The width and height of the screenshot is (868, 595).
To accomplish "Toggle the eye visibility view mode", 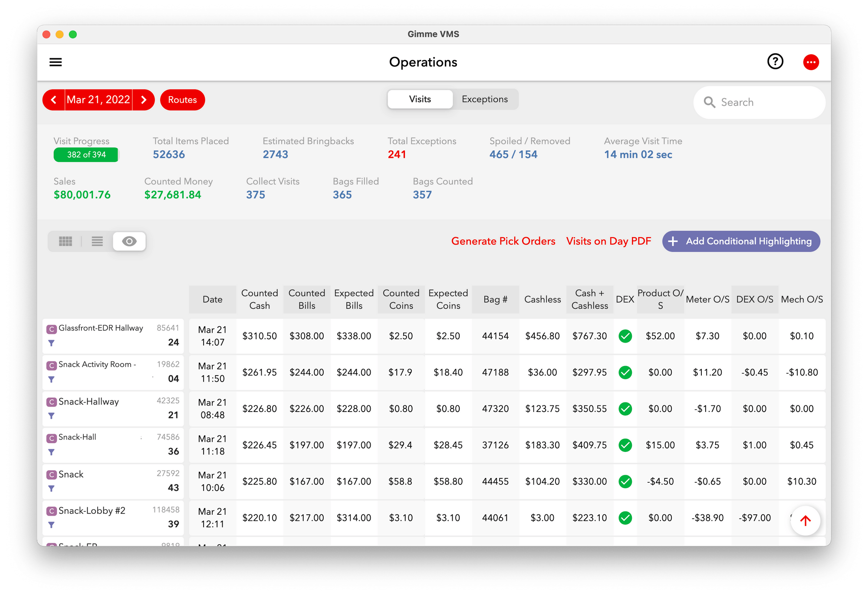I will pos(129,241).
